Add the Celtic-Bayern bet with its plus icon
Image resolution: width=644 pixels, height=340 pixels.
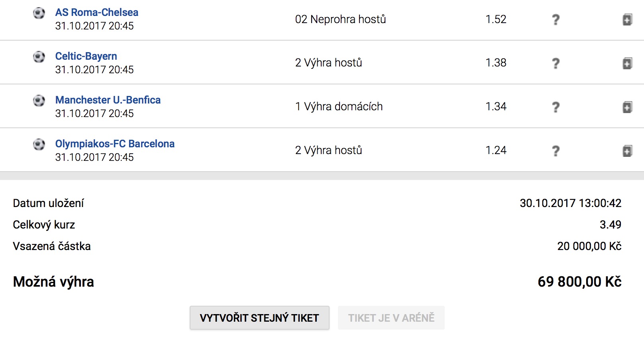627,63
